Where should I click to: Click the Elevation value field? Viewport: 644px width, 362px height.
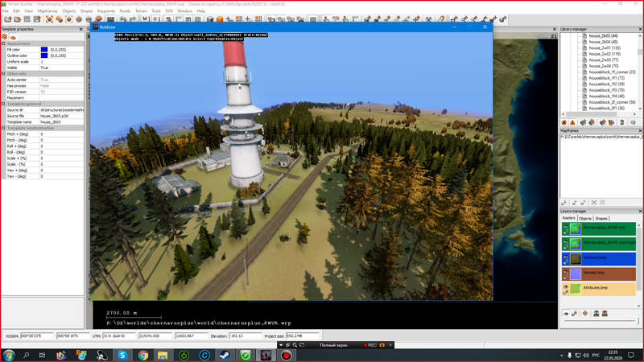(246, 335)
